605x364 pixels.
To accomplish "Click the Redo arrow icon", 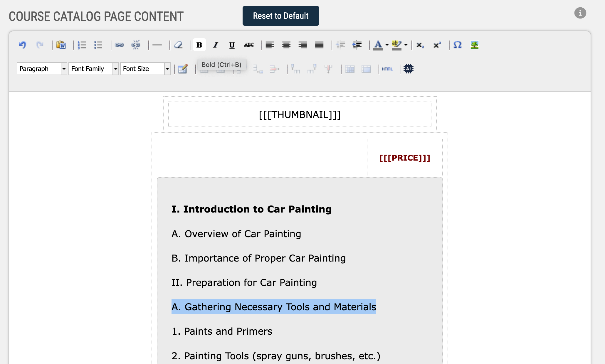I will coord(40,45).
